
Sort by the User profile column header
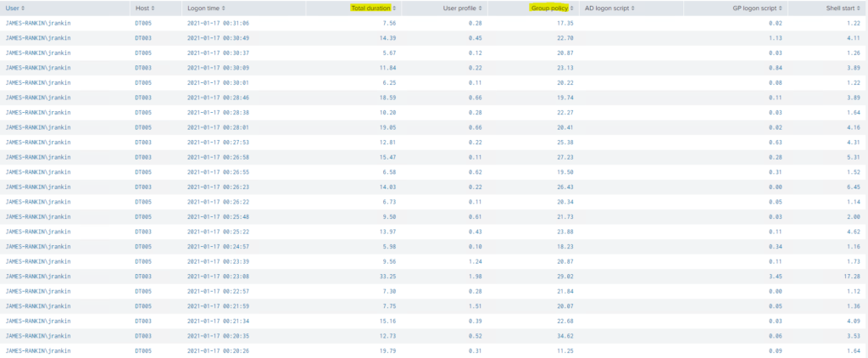click(462, 8)
